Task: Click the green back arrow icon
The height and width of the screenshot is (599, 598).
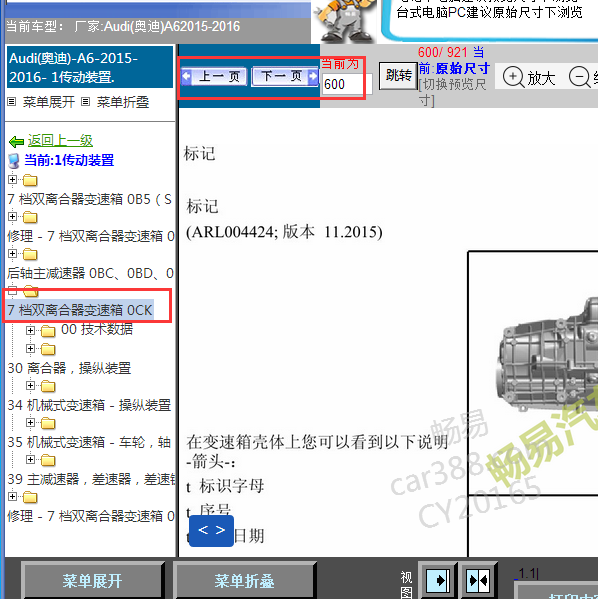Action: tap(16, 142)
